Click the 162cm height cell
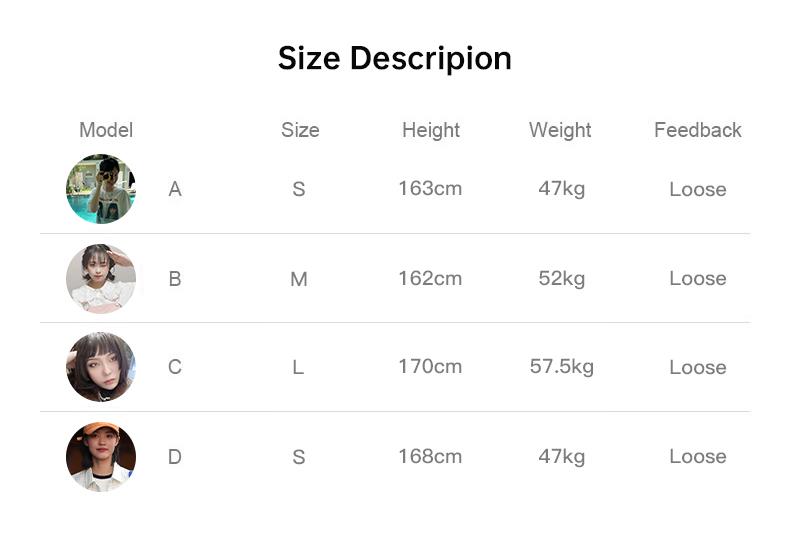The image size is (790, 538). tap(430, 278)
